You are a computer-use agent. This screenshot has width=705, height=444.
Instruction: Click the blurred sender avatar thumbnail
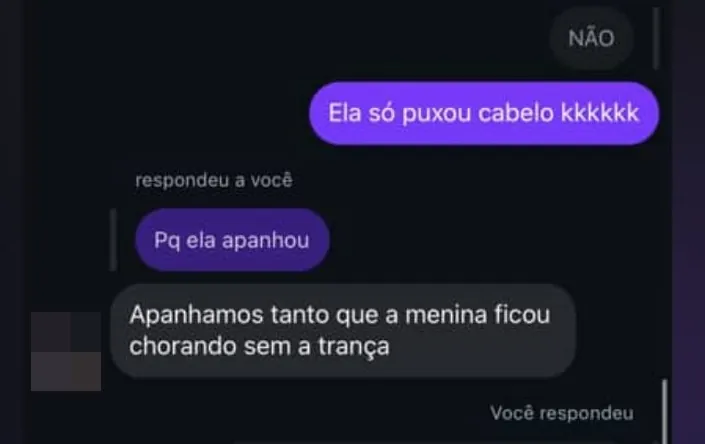[66, 351]
